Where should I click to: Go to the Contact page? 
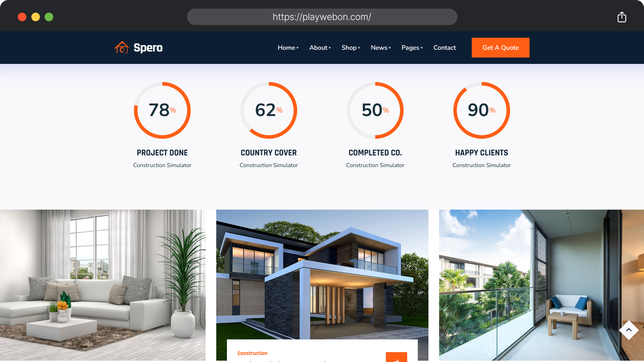[444, 48]
